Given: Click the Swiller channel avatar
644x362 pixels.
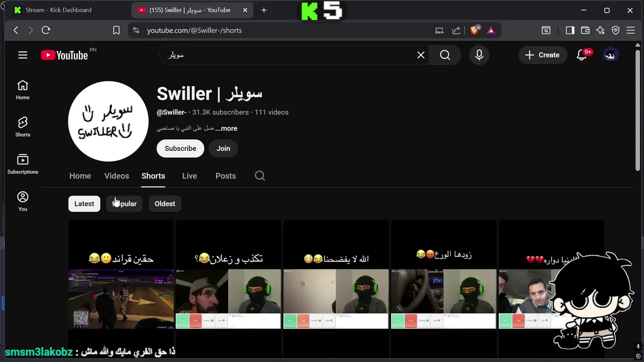Looking at the screenshot, I should [x=108, y=121].
